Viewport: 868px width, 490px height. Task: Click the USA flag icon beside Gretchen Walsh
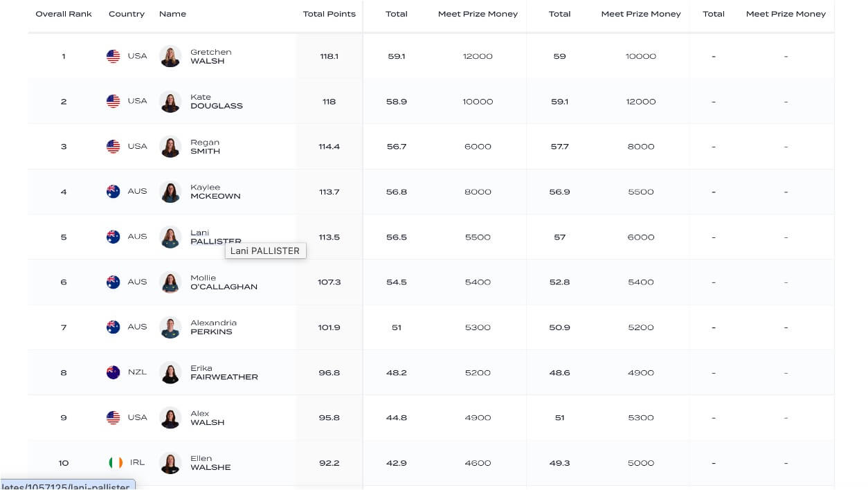tap(114, 56)
